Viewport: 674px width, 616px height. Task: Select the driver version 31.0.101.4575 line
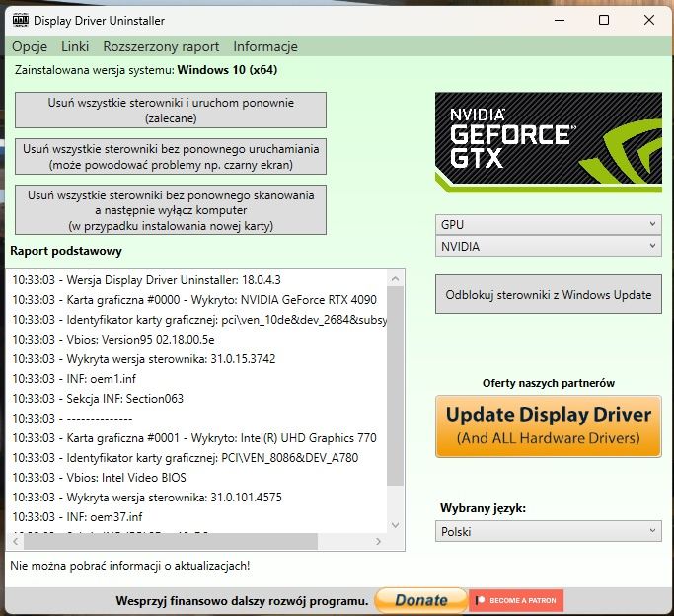pos(147,498)
